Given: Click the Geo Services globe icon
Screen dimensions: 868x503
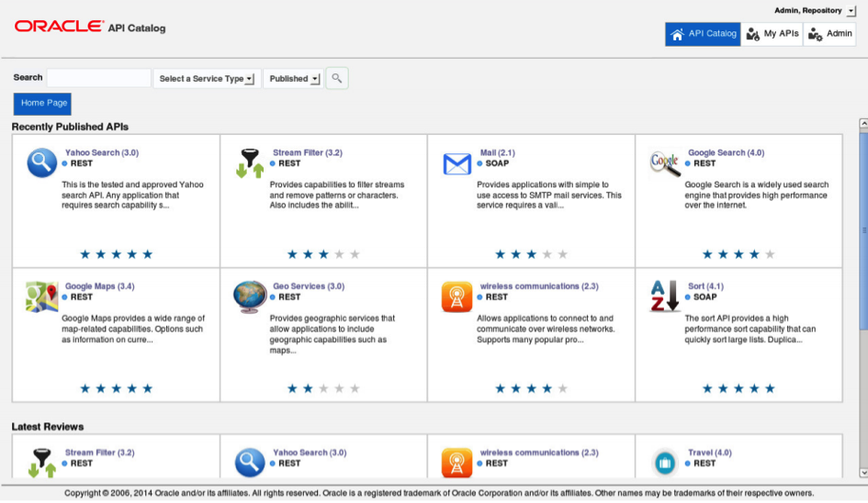Looking at the screenshot, I should pyautogui.click(x=250, y=296).
